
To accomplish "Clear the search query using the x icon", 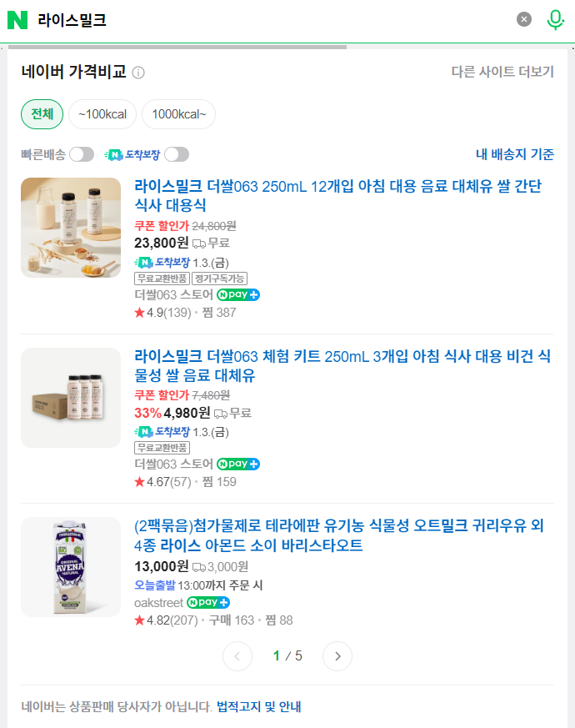I will pyautogui.click(x=523, y=18).
